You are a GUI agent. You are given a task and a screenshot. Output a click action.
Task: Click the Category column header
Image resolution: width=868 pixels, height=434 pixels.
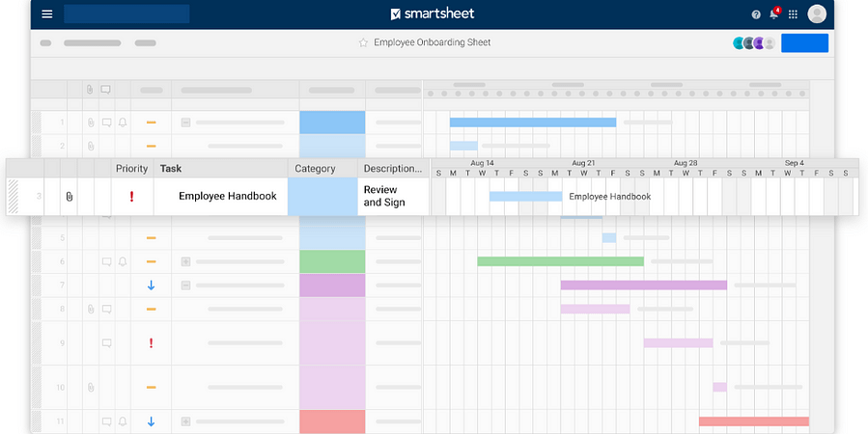pos(322,169)
